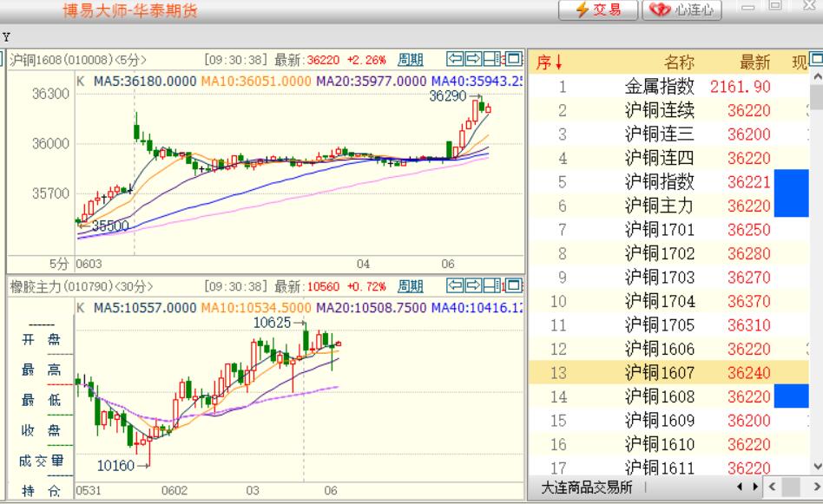Click the 名称 column header
Image resolution: width=823 pixels, height=504 pixels.
click(679, 62)
